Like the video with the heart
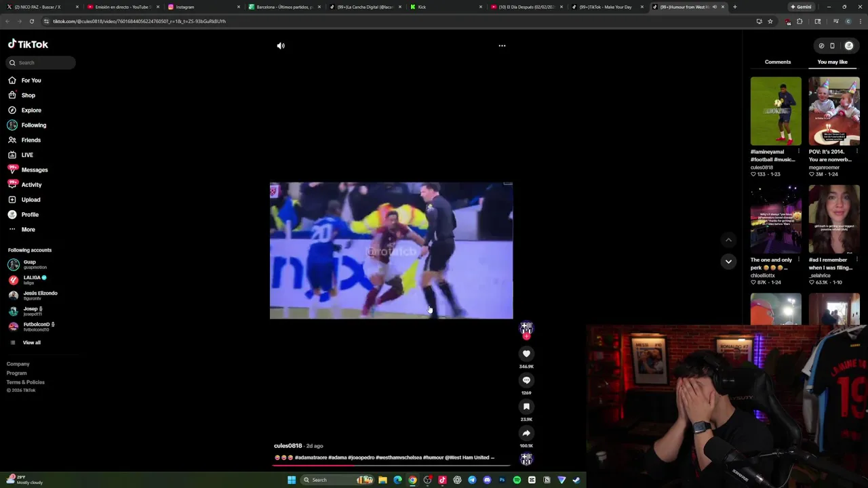Image resolution: width=868 pixels, height=488 pixels. 526,354
